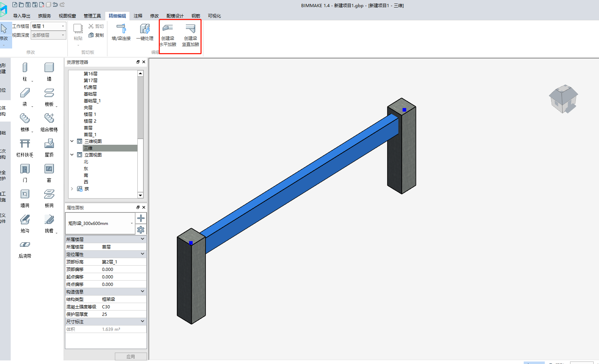Viewport: 599px width, 364px height.
Task: Collapse the 定位属性 property section
Action: click(142, 254)
